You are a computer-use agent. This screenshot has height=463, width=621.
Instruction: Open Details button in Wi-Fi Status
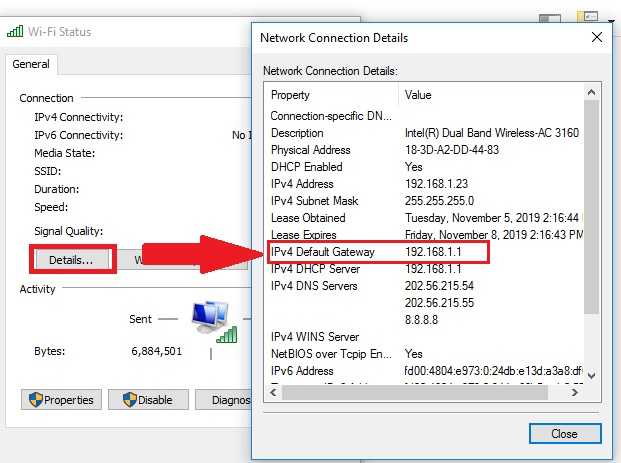[71, 260]
